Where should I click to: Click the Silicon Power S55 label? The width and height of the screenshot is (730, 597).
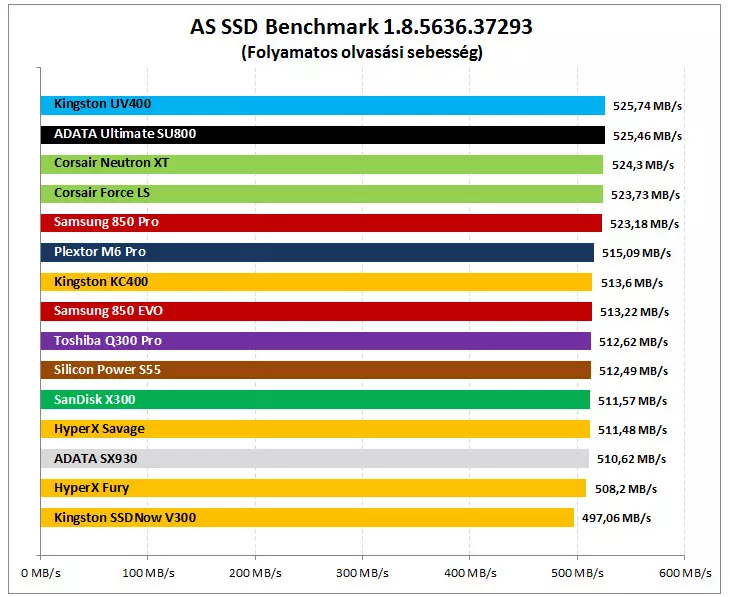107,370
